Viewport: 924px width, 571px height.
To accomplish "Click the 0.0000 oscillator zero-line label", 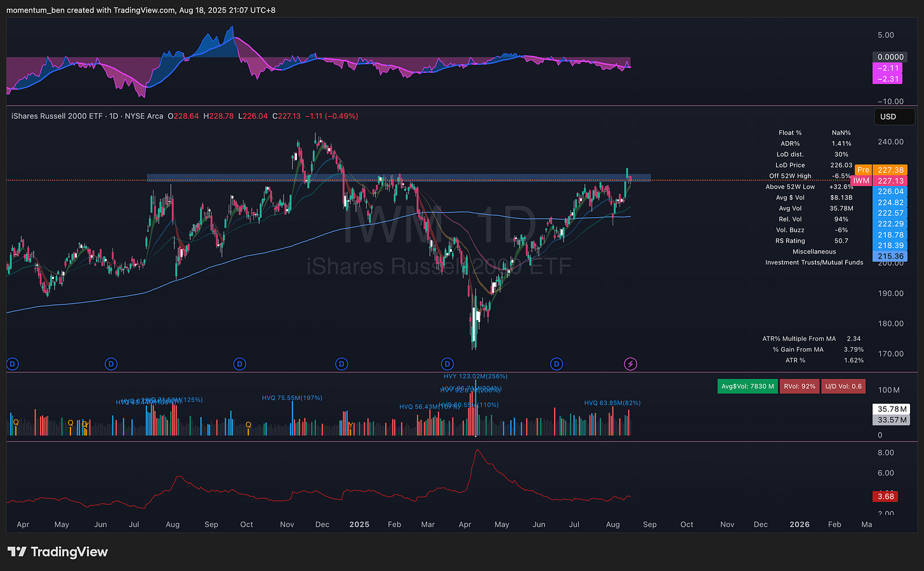I will (x=890, y=57).
